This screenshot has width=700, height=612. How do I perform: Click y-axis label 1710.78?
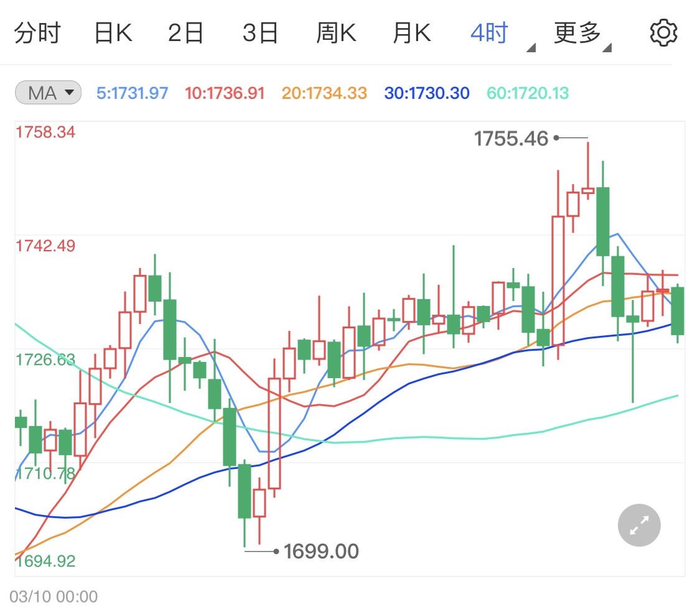click(45, 473)
